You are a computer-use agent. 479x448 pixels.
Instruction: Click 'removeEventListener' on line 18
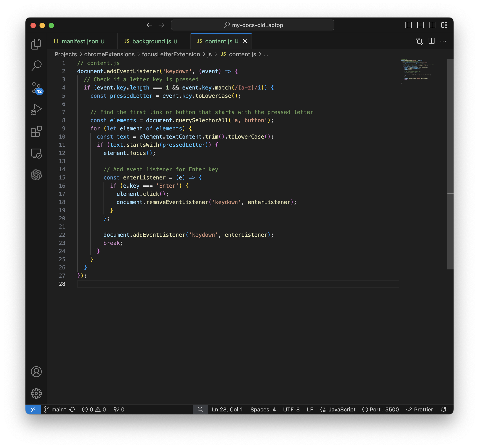[x=177, y=202]
